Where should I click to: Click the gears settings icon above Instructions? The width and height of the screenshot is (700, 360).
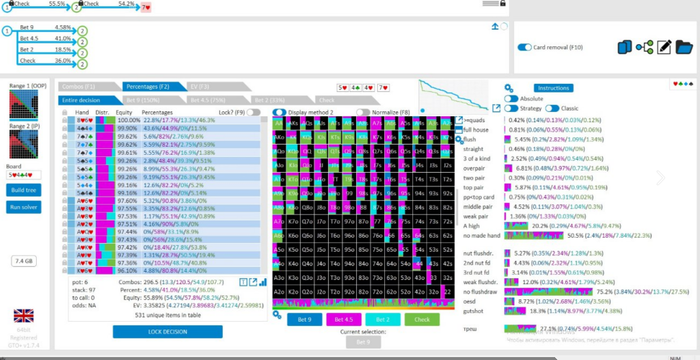[x=508, y=88]
